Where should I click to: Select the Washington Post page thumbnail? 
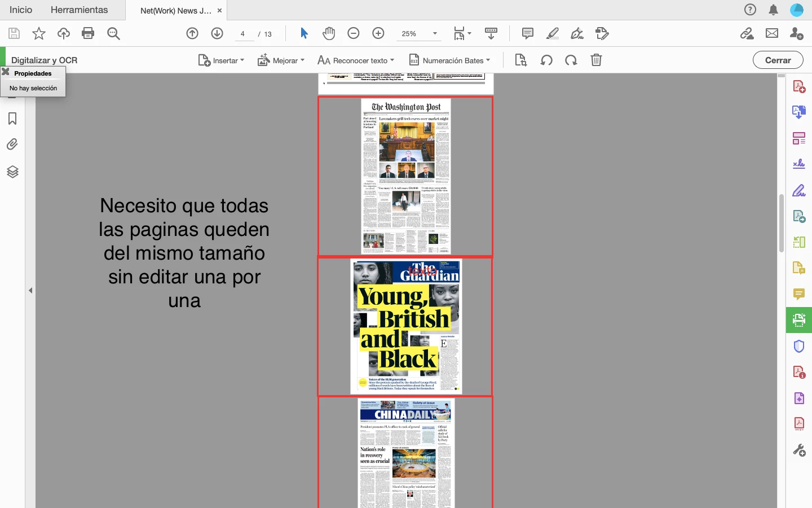coord(405,176)
